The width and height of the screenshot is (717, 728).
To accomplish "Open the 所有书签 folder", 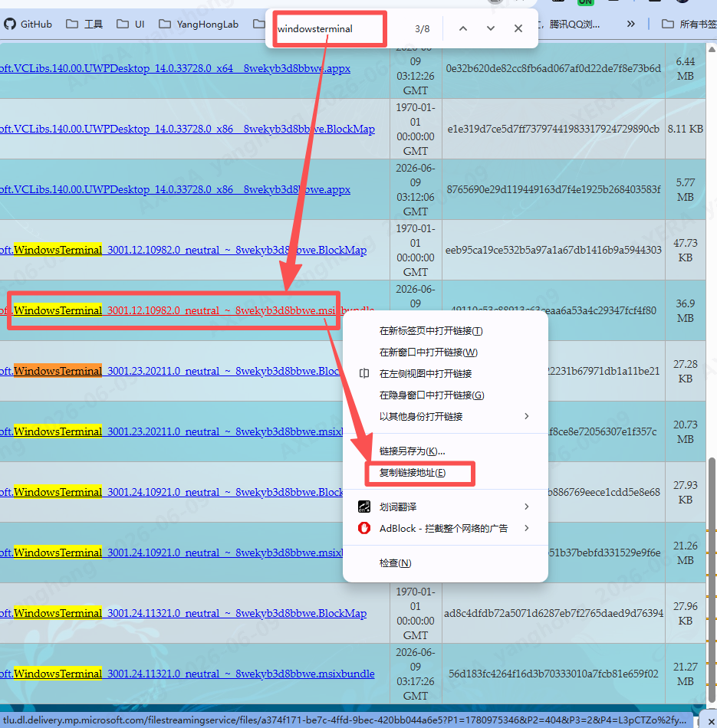I will [x=689, y=25].
